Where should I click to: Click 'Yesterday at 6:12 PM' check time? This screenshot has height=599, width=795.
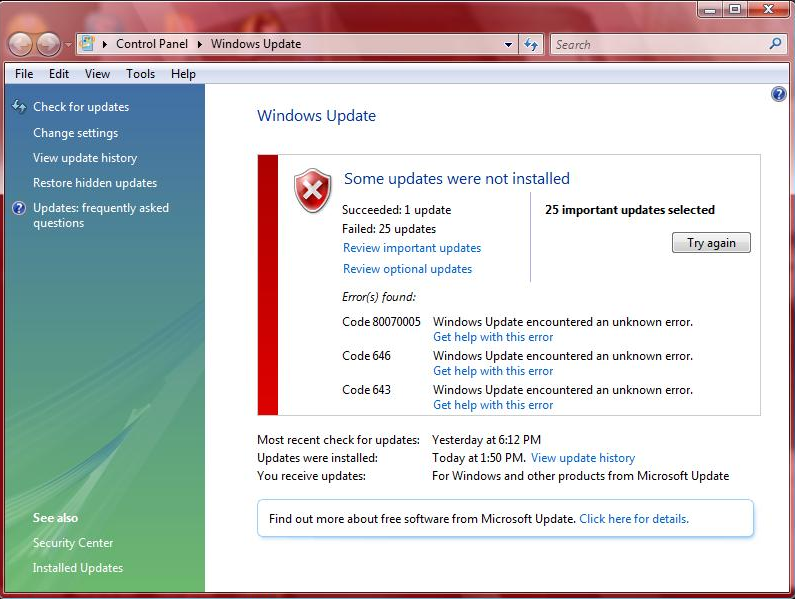486,440
